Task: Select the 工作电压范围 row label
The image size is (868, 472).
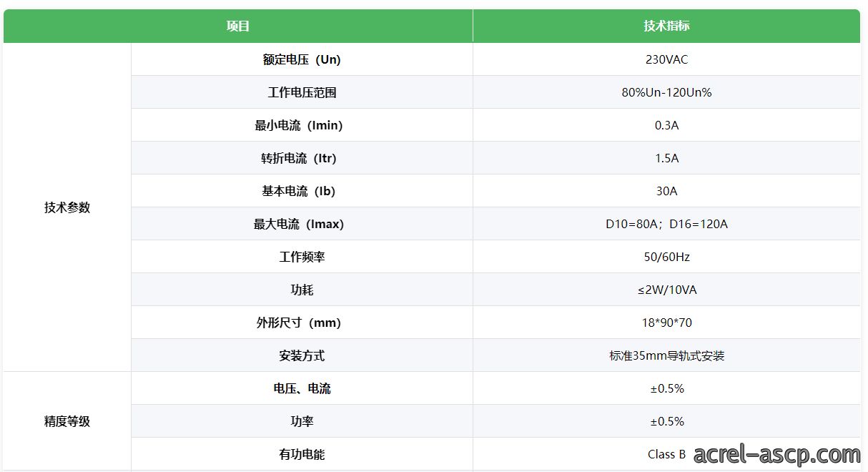Action: pyautogui.click(x=302, y=92)
